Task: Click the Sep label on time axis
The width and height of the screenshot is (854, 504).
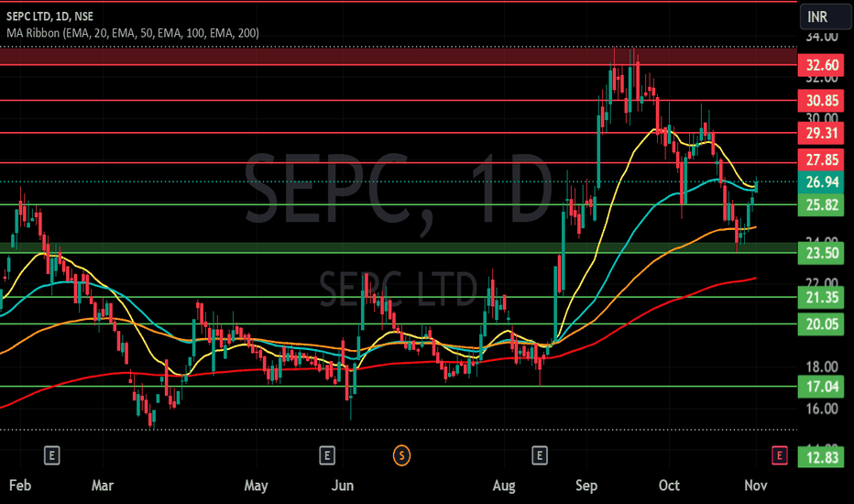Action: click(x=586, y=486)
